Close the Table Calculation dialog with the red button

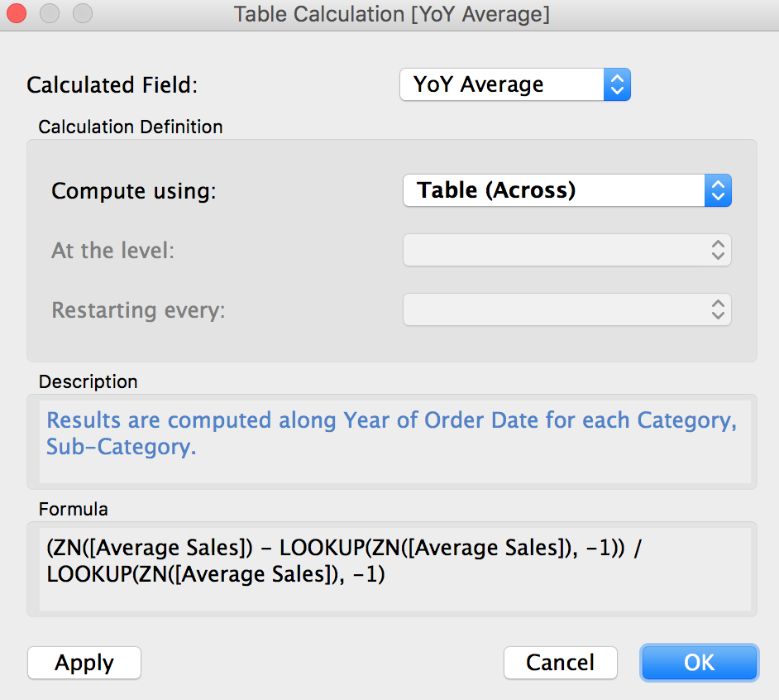coord(17,14)
